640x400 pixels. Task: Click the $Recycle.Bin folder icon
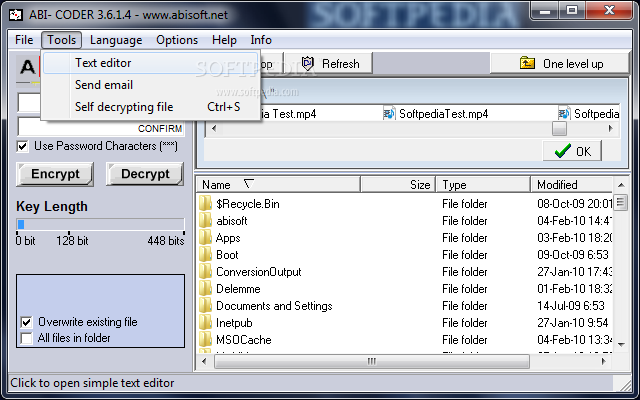click(x=205, y=204)
